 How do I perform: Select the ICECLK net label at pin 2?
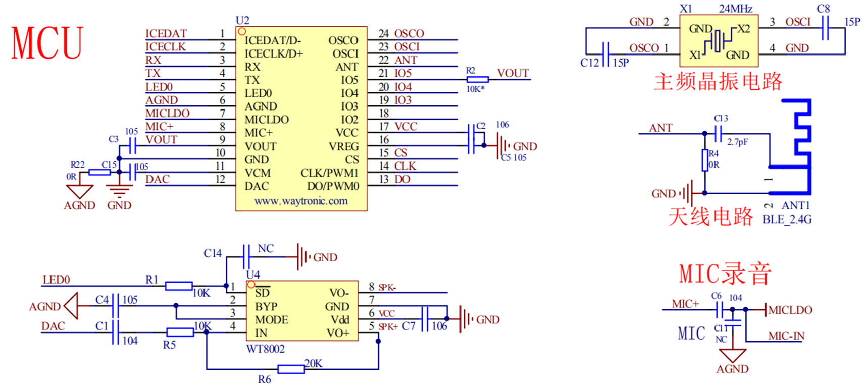pyautogui.click(x=166, y=46)
